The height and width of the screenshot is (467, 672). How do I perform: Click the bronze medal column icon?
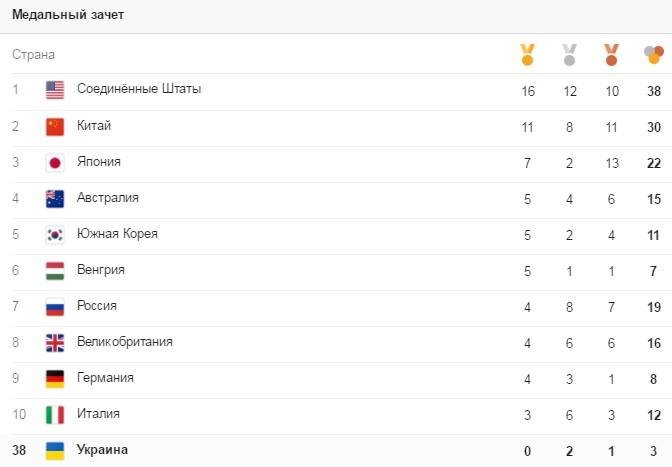(612, 54)
